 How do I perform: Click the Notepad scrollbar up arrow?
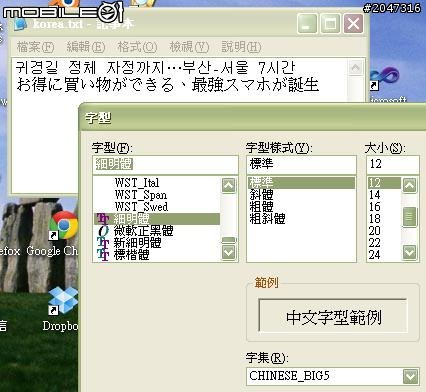click(x=356, y=68)
